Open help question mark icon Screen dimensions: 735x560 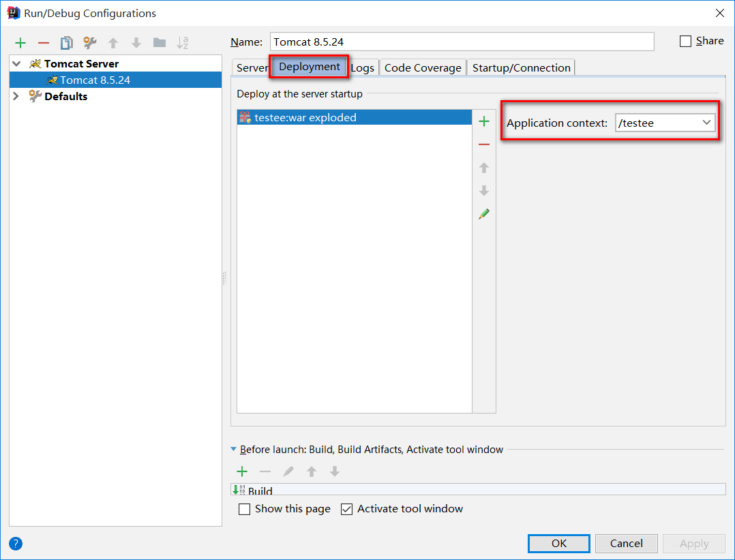tap(16, 544)
